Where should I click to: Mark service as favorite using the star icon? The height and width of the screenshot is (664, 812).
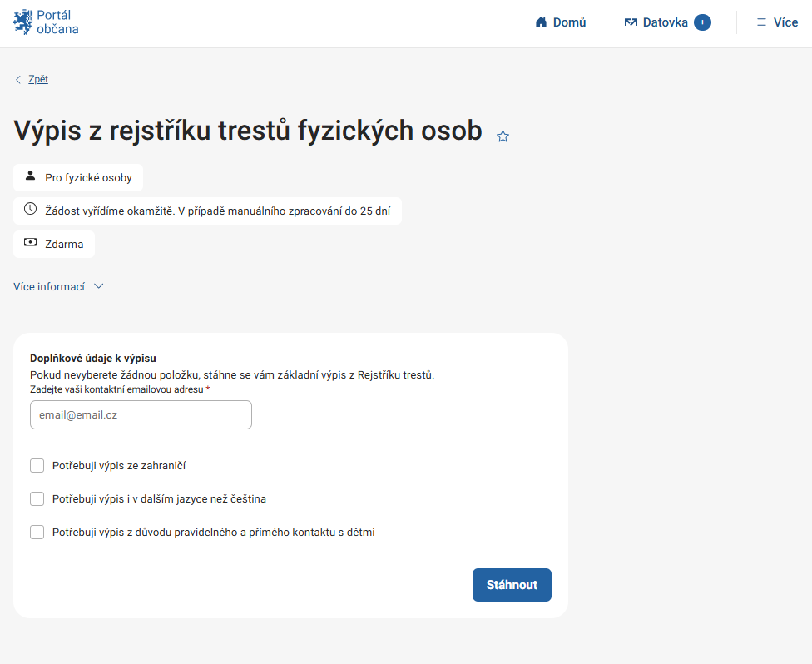[503, 136]
